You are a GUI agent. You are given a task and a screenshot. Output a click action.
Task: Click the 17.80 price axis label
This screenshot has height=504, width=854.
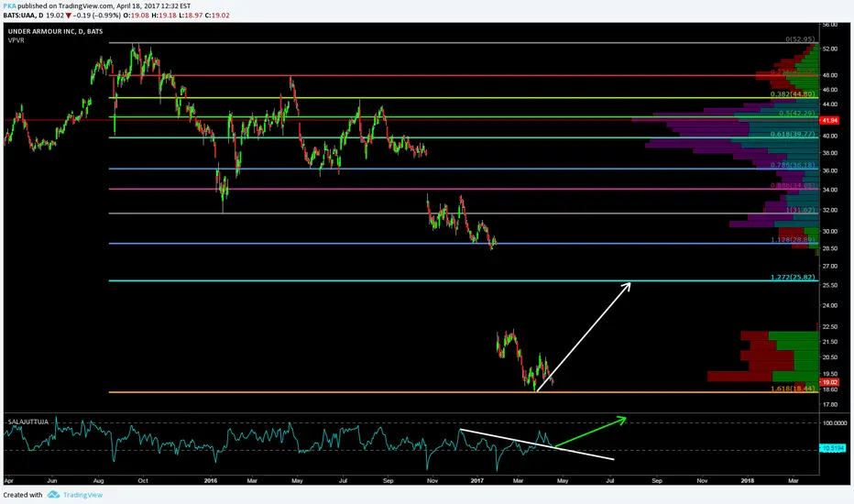pos(829,404)
